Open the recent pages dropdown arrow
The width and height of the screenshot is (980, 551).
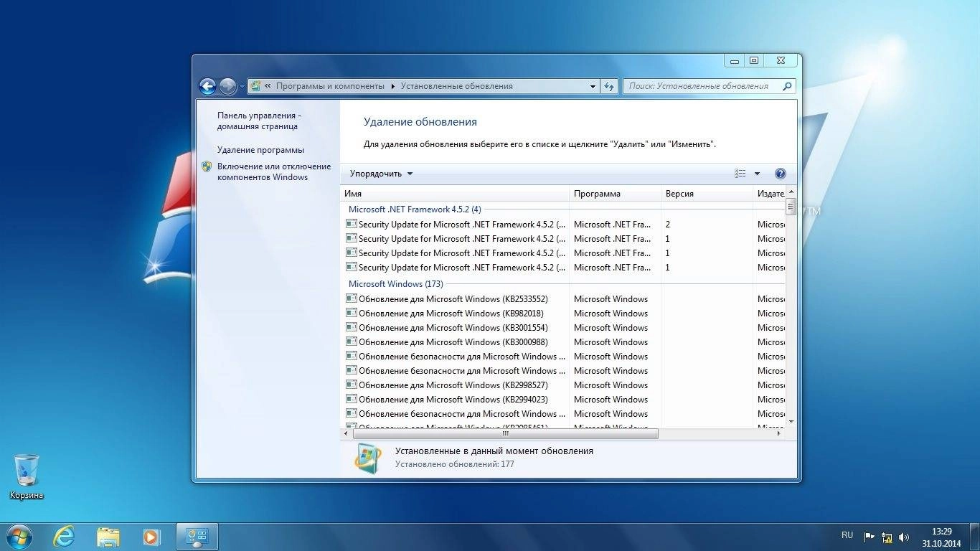coord(242,87)
